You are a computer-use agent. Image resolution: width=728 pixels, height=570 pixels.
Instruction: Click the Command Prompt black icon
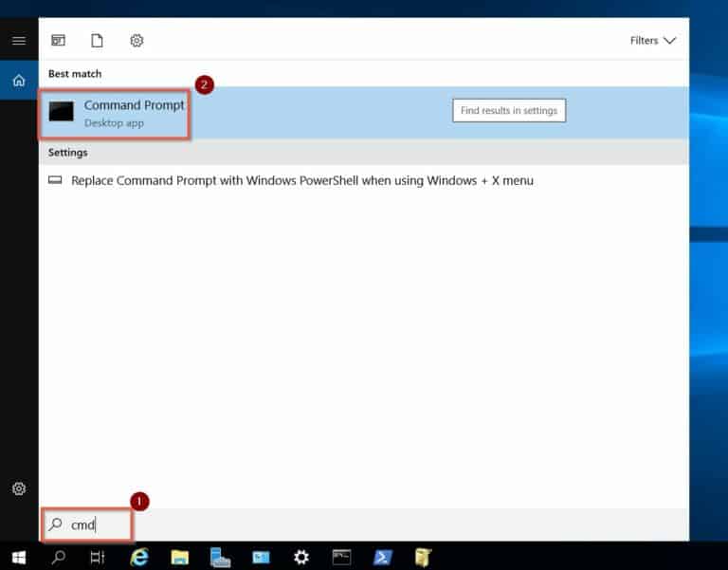coord(62,112)
